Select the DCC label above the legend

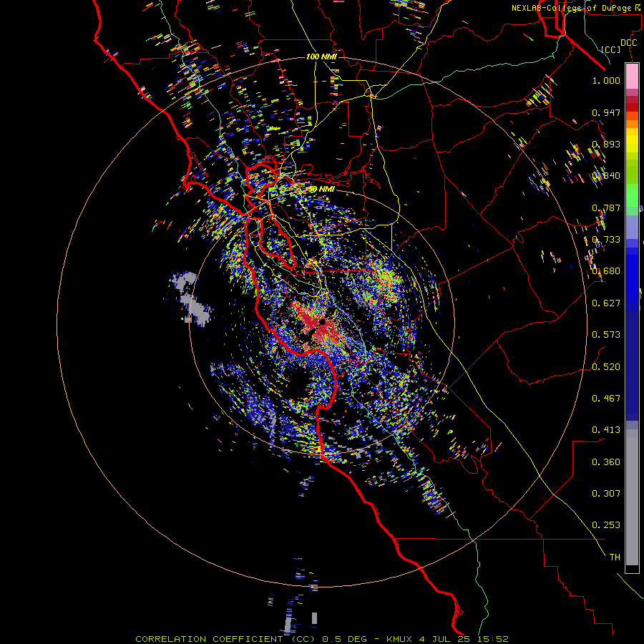click(628, 43)
